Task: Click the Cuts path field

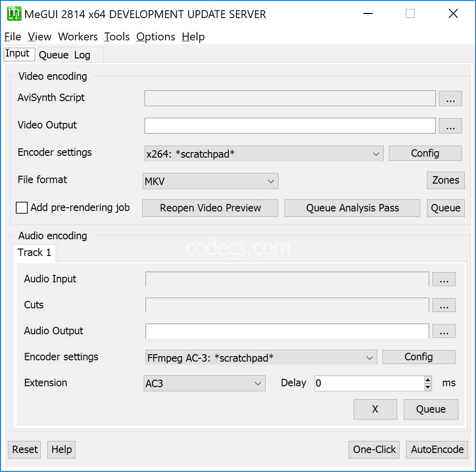Action: pos(287,305)
